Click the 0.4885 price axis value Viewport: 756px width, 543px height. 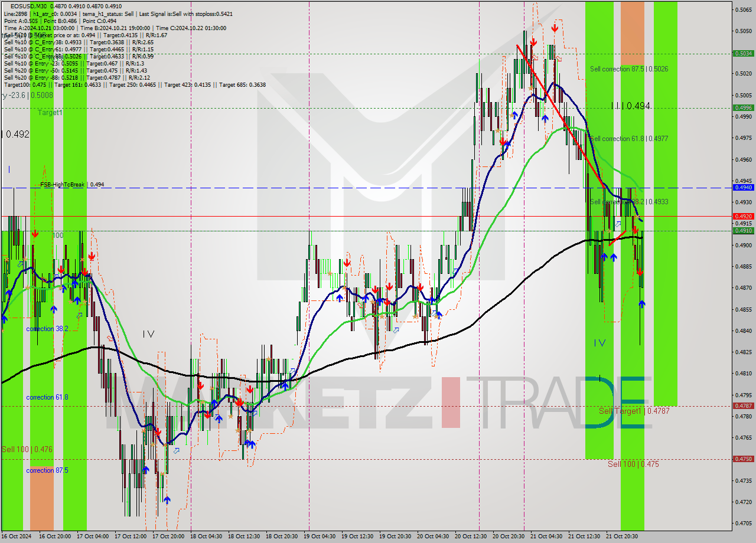(744, 266)
